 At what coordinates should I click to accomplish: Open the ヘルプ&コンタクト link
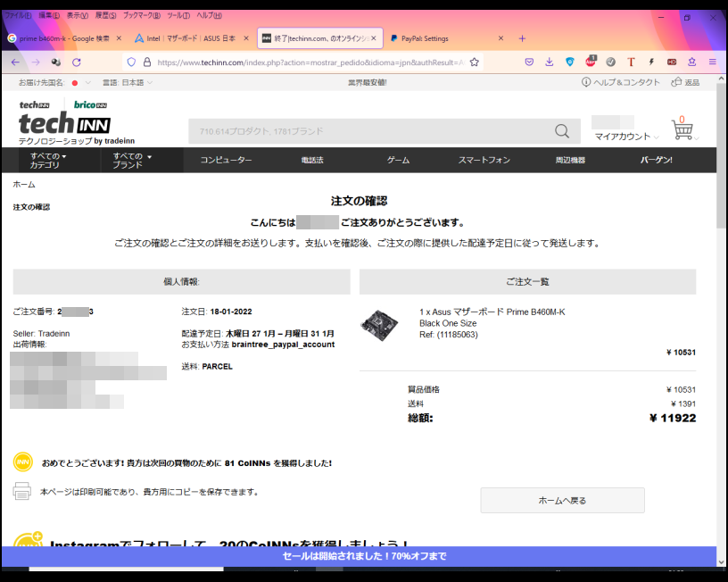[x=620, y=83]
